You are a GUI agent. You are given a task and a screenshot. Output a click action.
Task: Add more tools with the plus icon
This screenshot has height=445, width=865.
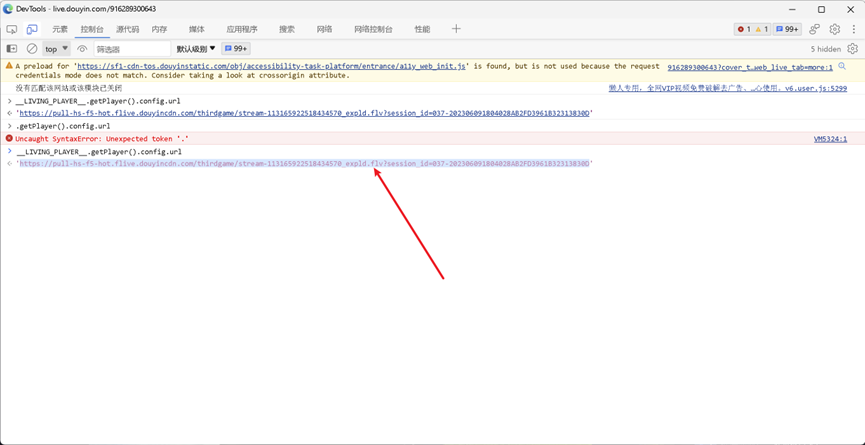pos(456,30)
